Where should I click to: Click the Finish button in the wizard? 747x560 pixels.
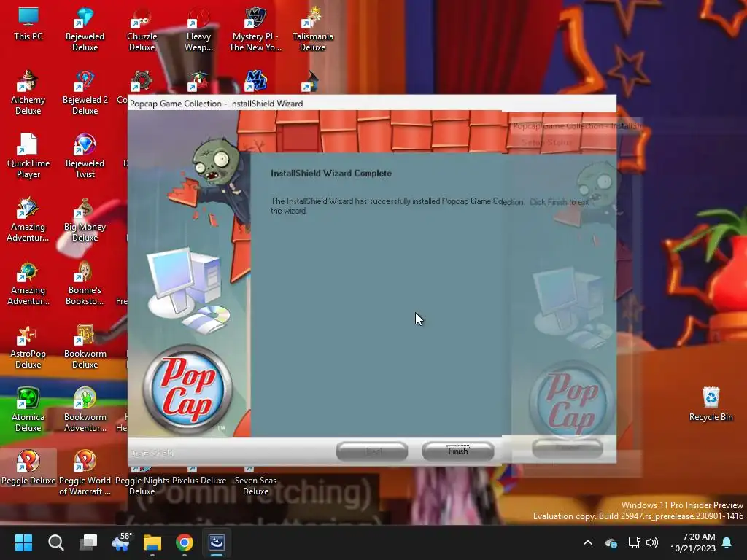click(x=458, y=451)
